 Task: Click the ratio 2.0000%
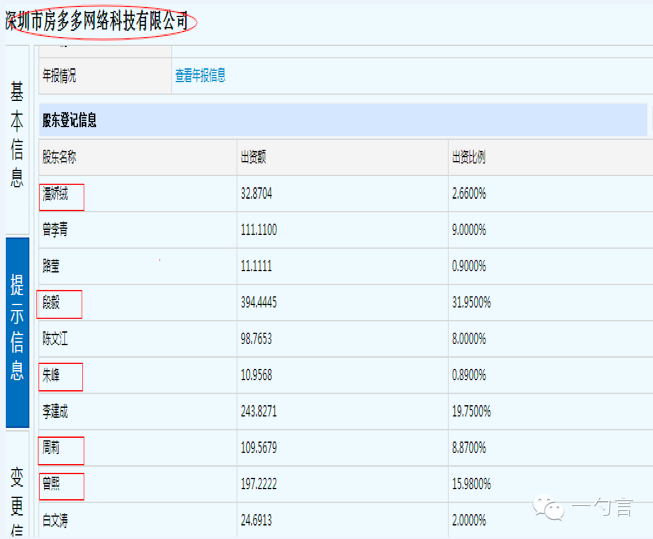click(x=469, y=520)
